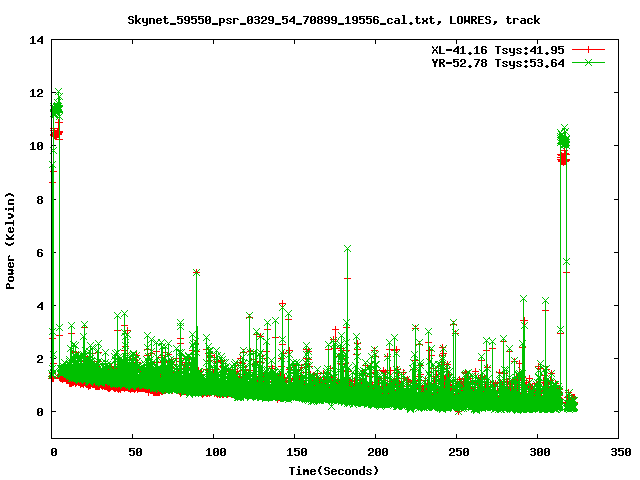
Task: Click y-axis tick label 12
Action: (36, 93)
